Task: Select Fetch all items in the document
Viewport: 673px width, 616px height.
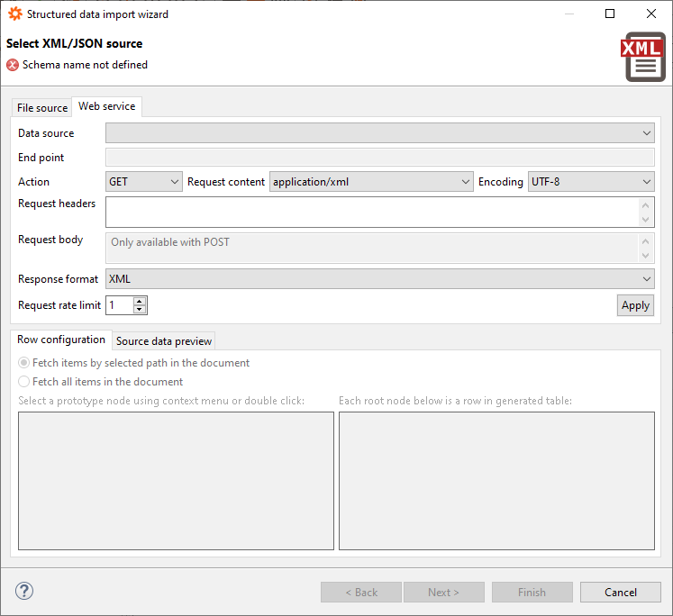Action: 24,382
